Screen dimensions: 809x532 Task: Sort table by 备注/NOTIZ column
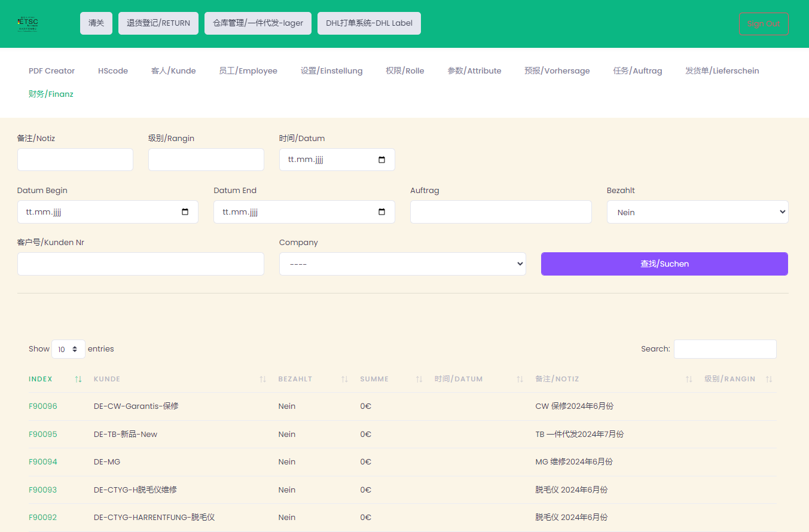pyautogui.click(x=613, y=379)
